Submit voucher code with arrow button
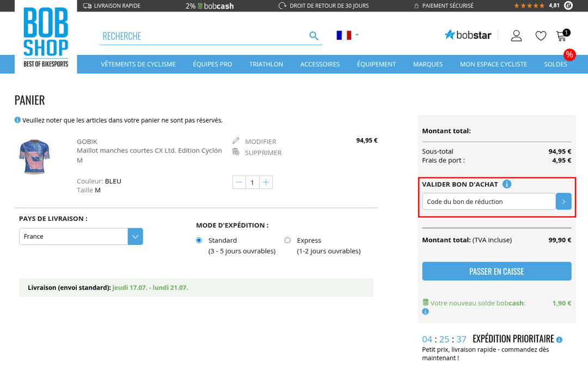Screen dimensions: 588x371 563,202
